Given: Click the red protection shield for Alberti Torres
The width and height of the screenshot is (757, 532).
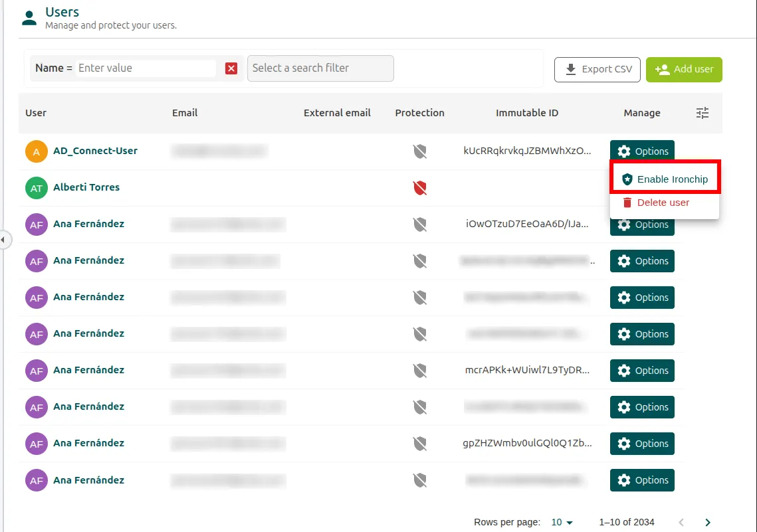Looking at the screenshot, I should point(420,188).
